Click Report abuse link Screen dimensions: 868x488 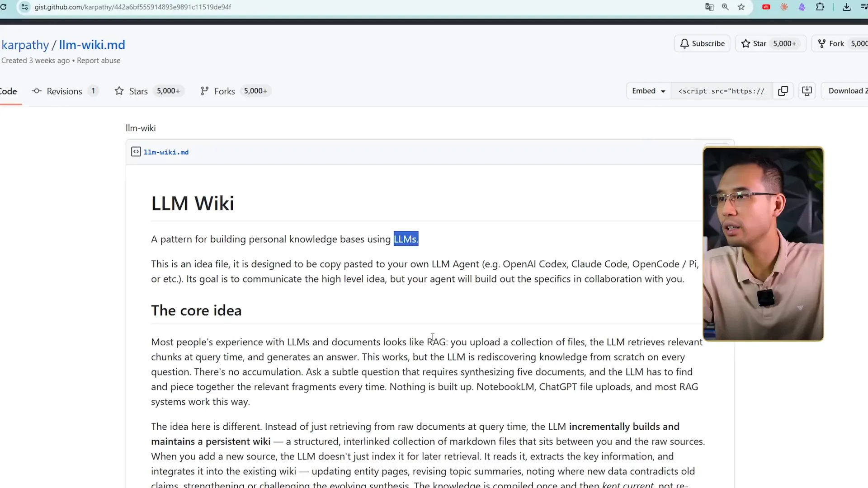pyautogui.click(x=99, y=61)
